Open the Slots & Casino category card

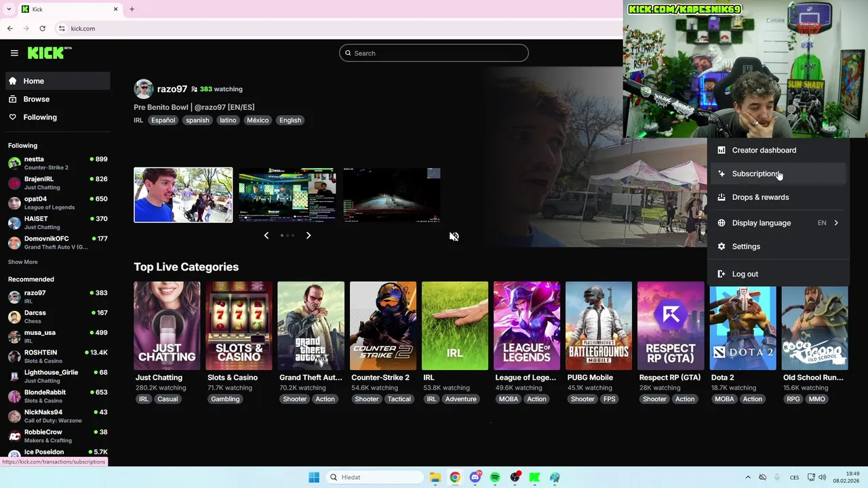pos(239,326)
